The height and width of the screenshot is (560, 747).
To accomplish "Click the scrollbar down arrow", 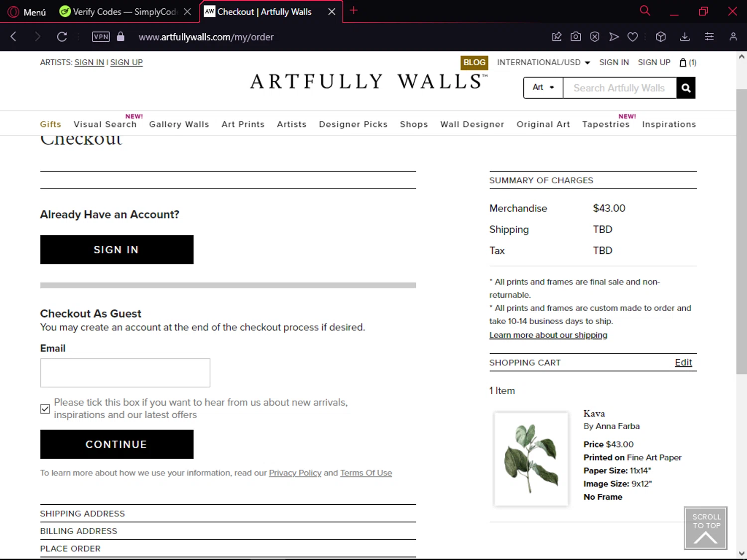I will [742, 554].
